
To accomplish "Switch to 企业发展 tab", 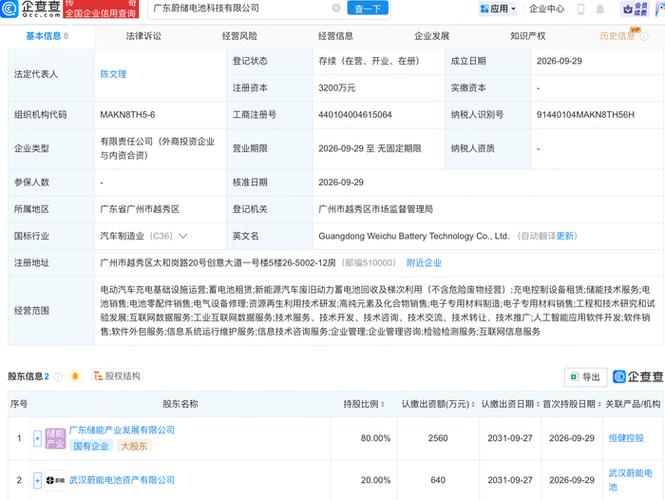I will pyautogui.click(x=432, y=36).
